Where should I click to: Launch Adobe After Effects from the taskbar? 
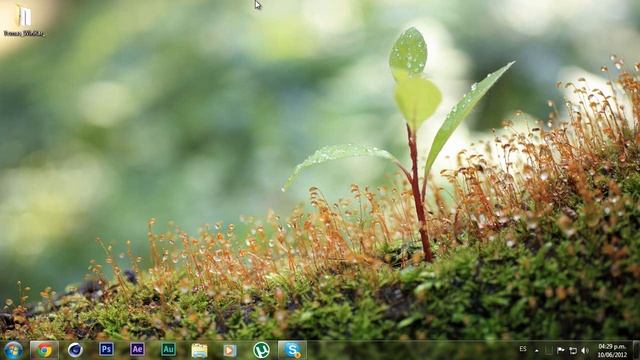click(137, 349)
